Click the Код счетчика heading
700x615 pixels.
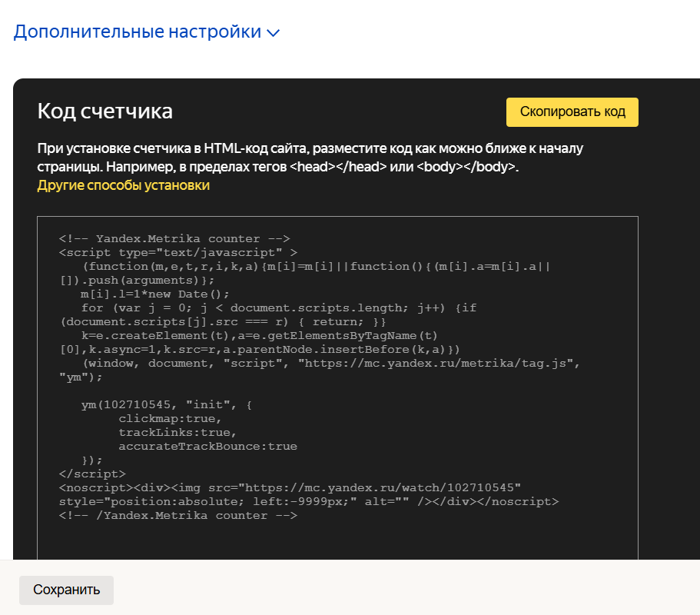(x=105, y=111)
